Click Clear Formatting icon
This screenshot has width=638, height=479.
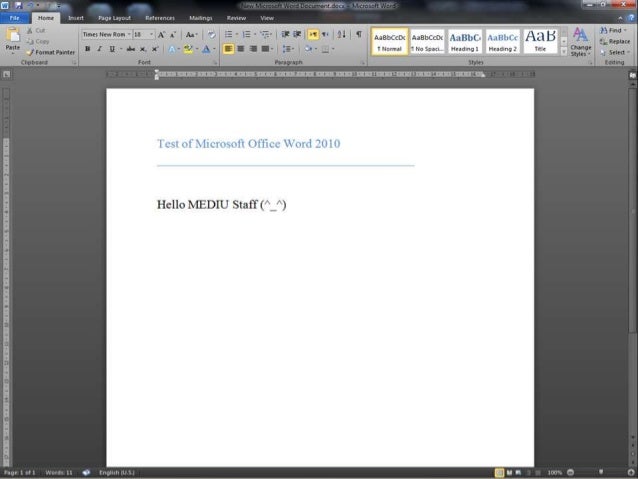coord(211,35)
